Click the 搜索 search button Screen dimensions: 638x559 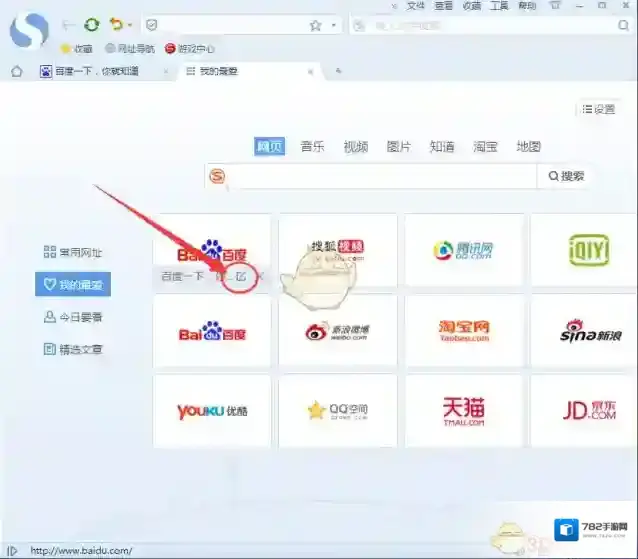pyautogui.click(x=565, y=176)
